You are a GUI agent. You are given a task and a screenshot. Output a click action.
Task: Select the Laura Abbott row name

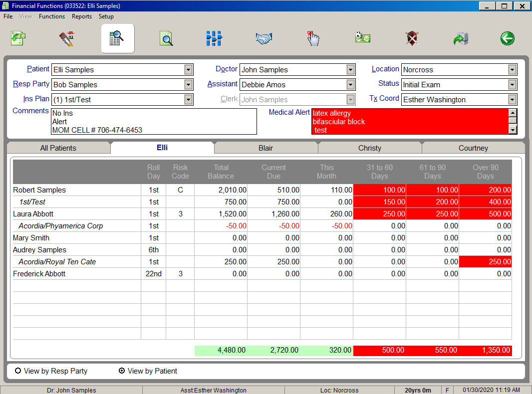point(33,214)
